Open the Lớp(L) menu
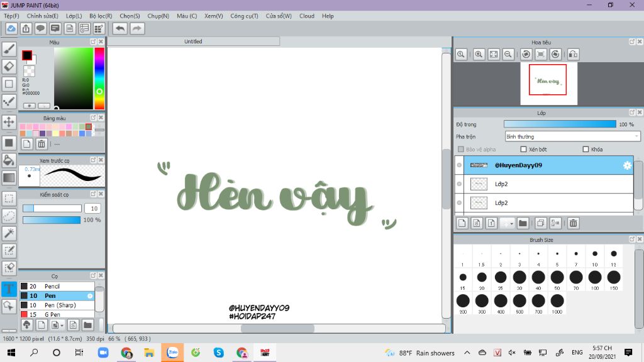 tap(74, 16)
